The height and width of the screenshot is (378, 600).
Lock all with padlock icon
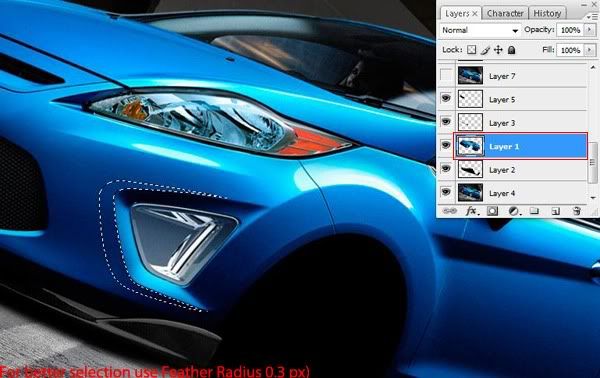tap(512, 50)
